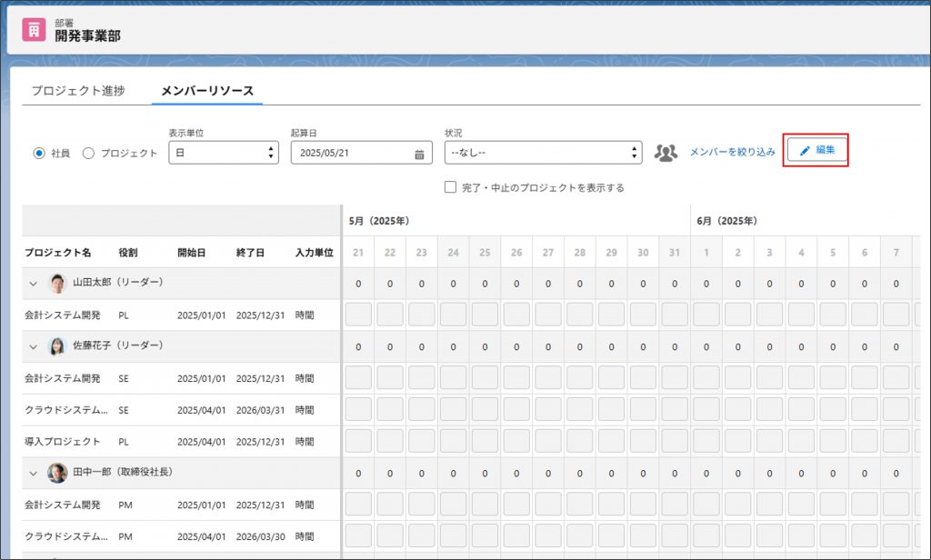Select the プロジェクト radio button
This screenshot has height=560, width=931.
[x=88, y=154]
